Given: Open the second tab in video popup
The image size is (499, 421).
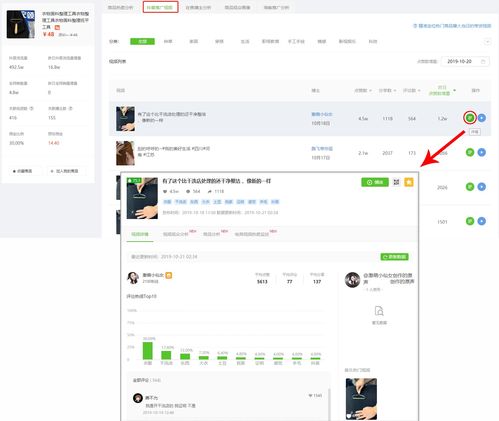Looking at the screenshot, I should [x=176, y=234].
